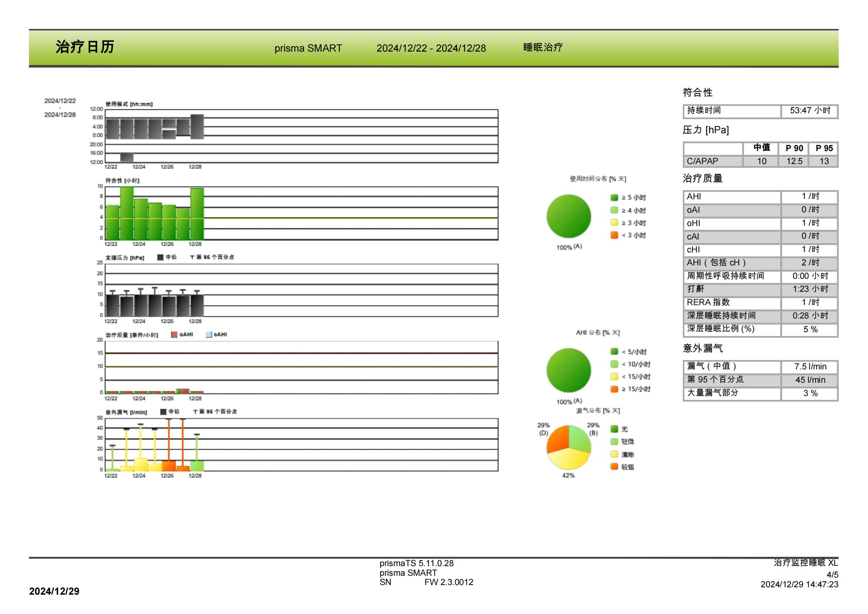Click the 治疗日历 page title
Image resolution: width=868 pixels, height=614 pixels.
[x=85, y=47]
